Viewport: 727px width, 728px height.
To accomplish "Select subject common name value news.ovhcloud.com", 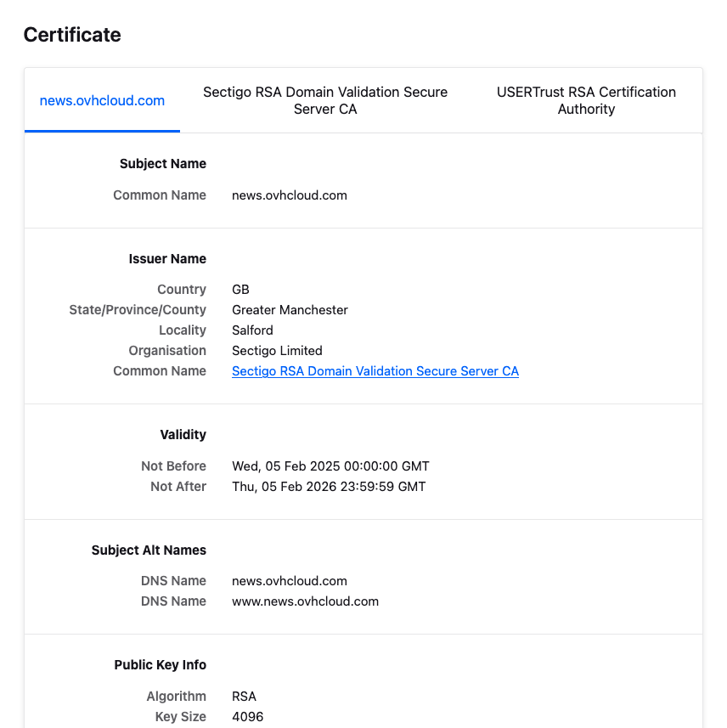I will 290,195.
